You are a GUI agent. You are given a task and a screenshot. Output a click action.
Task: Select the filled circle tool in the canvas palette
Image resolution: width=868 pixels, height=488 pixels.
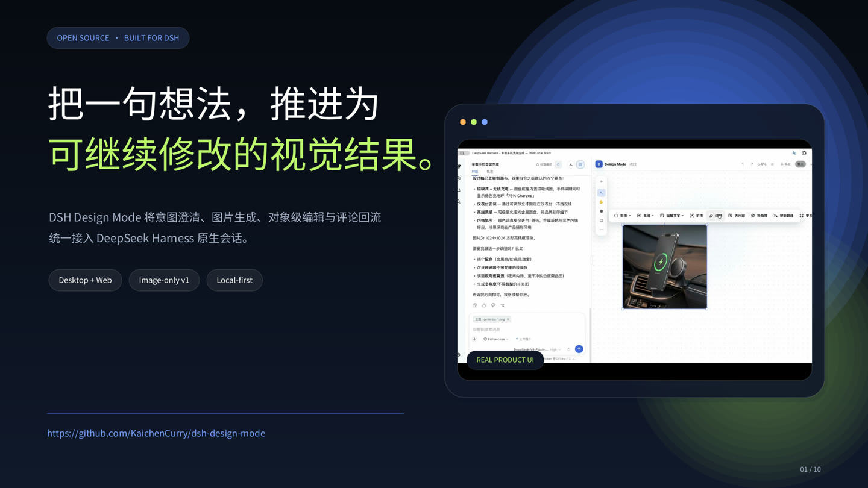[x=601, y=211]
